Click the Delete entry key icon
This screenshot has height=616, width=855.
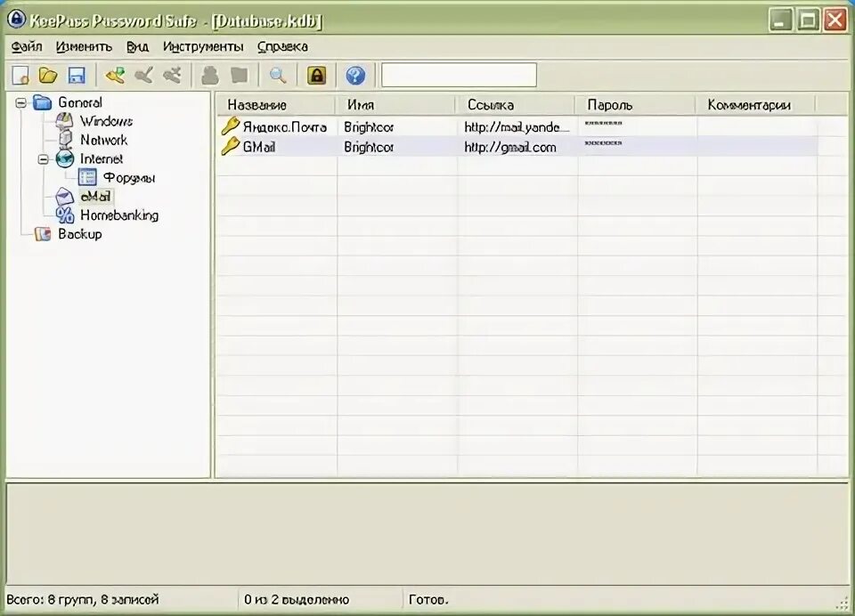click(x=172, y=76)
